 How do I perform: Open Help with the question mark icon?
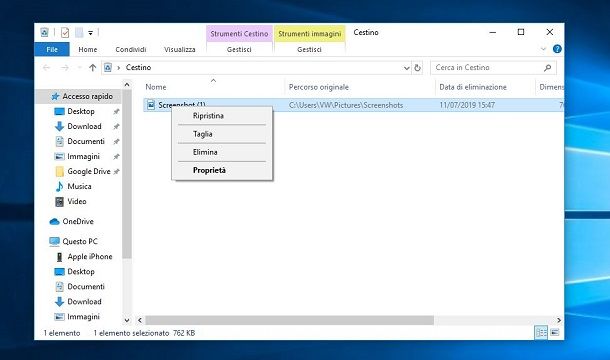(557, 49)
